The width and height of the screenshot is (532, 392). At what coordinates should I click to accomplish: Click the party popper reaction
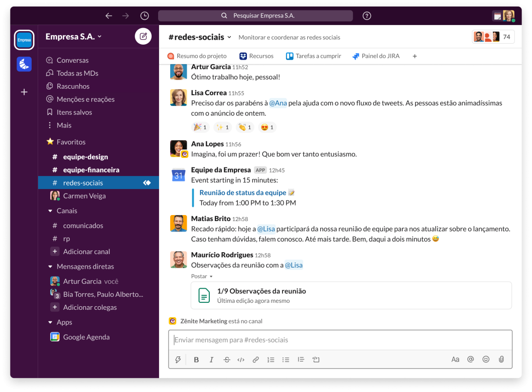pos(200,127)
